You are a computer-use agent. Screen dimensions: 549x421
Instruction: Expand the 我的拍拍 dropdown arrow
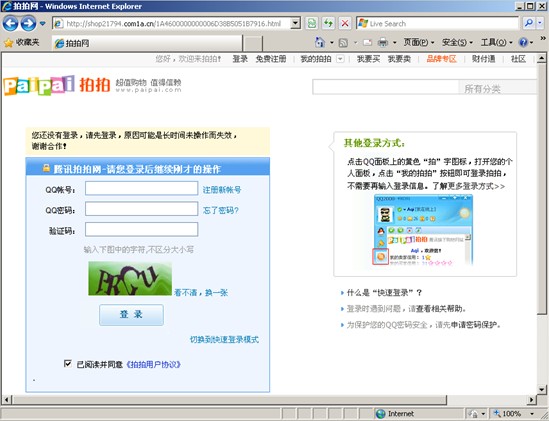coord(340,59)
